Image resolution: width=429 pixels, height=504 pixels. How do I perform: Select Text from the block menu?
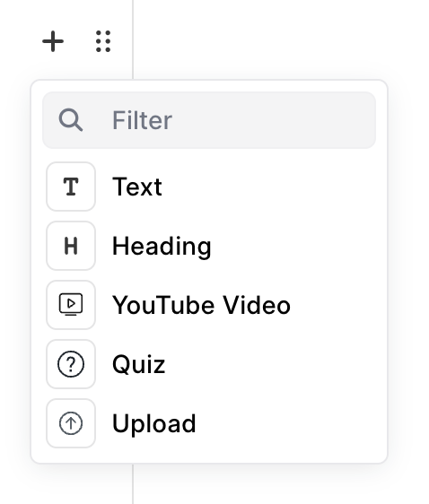209,187
